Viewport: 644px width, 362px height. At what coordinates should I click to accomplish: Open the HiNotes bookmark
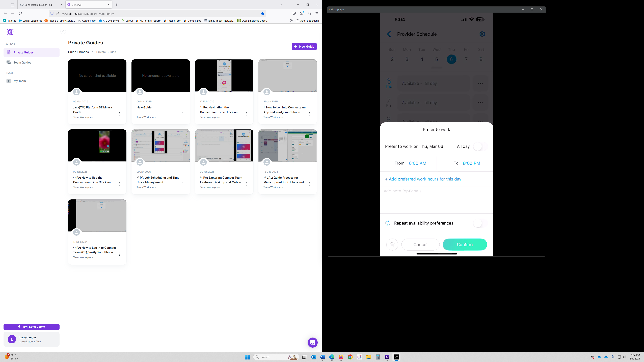[9, 21]
